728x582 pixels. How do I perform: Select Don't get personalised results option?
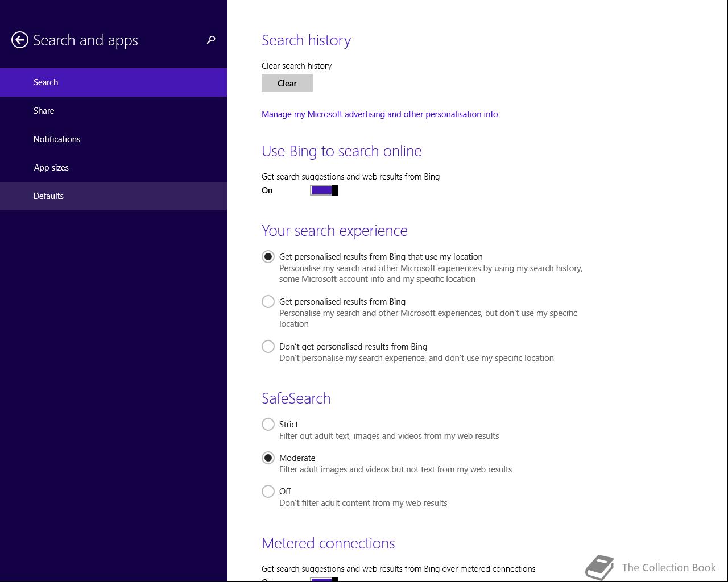(x=268, y=347)
